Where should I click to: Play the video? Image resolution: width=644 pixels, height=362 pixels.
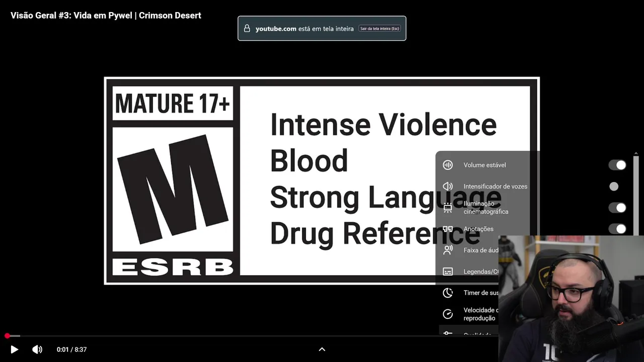pos(14,349)
